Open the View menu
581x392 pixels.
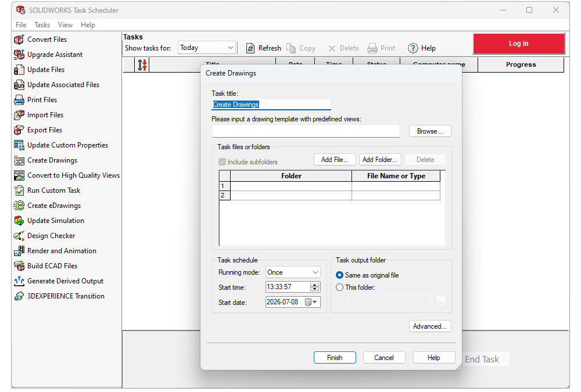pos(65,25)
